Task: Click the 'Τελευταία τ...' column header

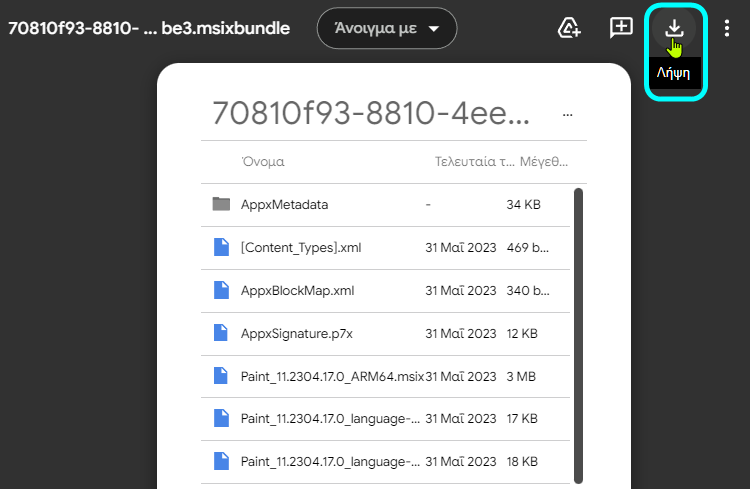Action: [x=474, y=162]
